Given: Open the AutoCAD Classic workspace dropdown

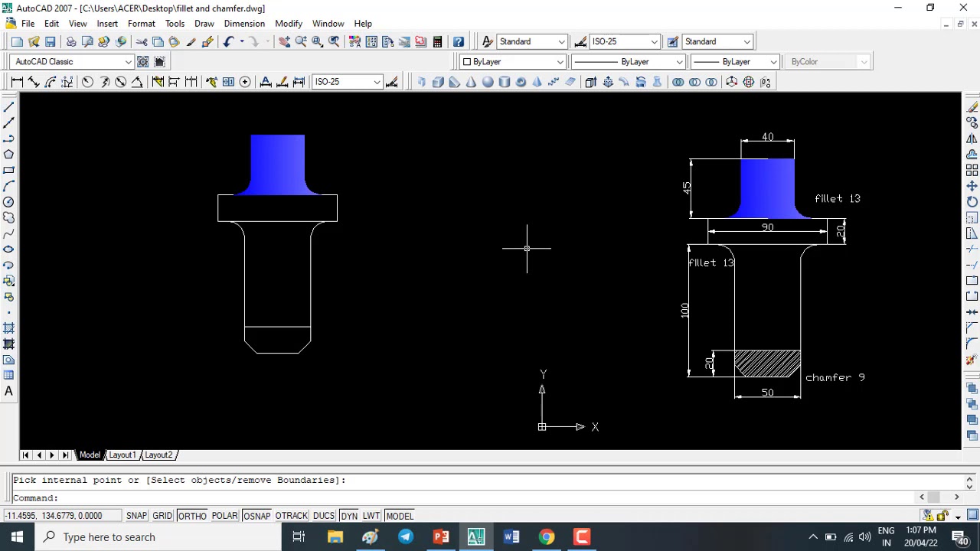Looking at the screenshot, I should tap(73, 61).
